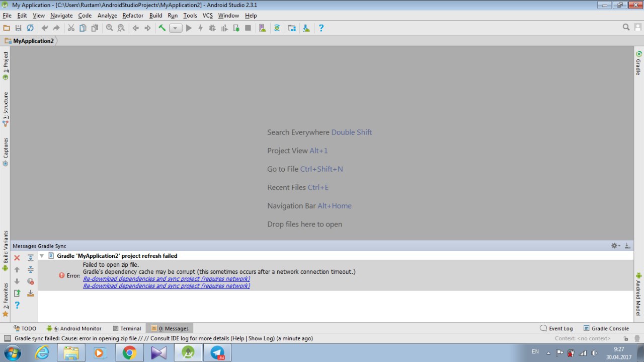Click the Find magnifier toolbar icon
The width and height of the screenshot is (644, 362).
(109, 28)
